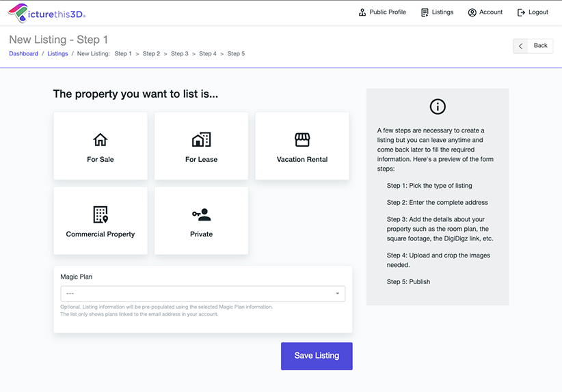Open Public Profile in top navigation
562x392 pixels.
[x=382, y=12]
